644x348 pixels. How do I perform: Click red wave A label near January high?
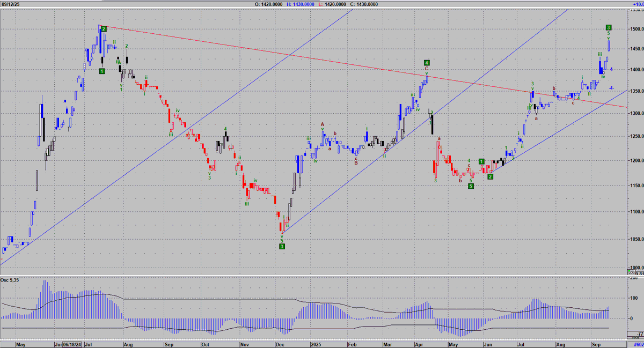pyautogui.click(x=323, y=124)
